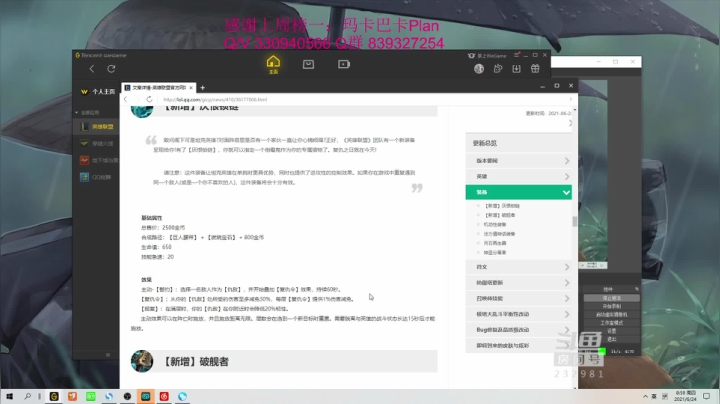Image resolution: width=720 pixels, height=404 pixels.
Task: Select 地下城与勇士 in the sidebar
Action: pyautogui.click(x=96, y=160)
